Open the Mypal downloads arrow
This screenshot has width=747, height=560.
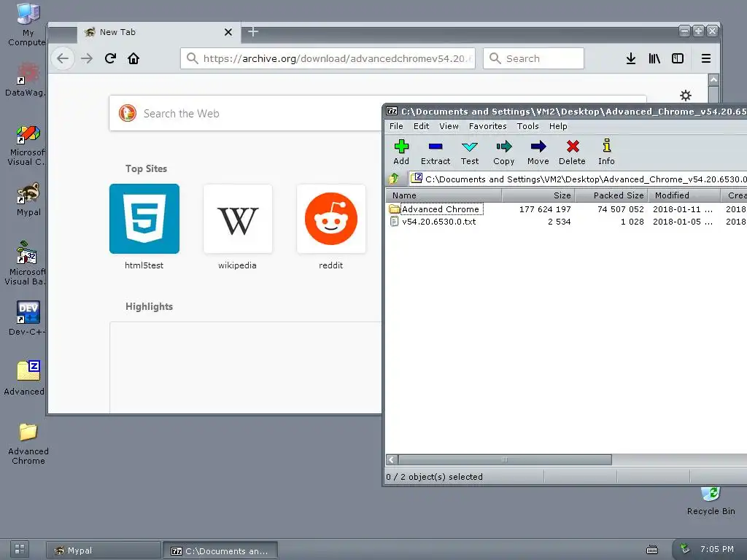(x=631, y=58)
